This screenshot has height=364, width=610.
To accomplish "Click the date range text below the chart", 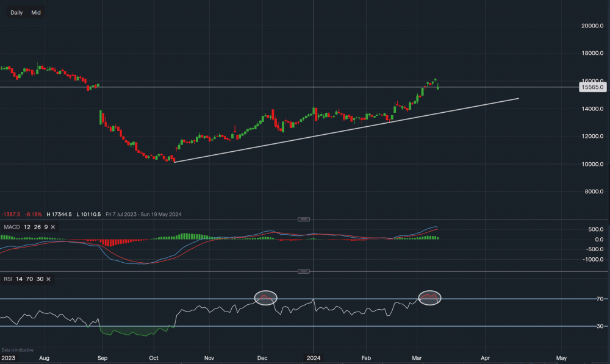I will point(143,214).
